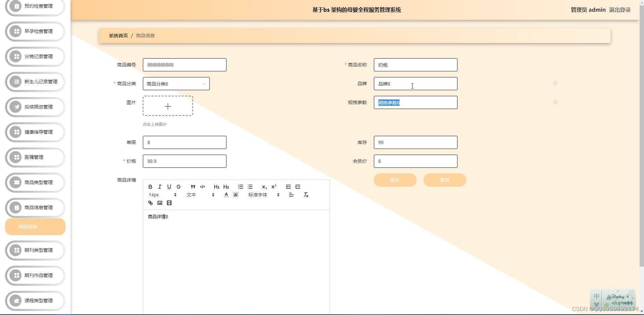Insert a video in the editor
Image resolution: width=644 pixels, height=315 pixels.
[x=169, y=203]
